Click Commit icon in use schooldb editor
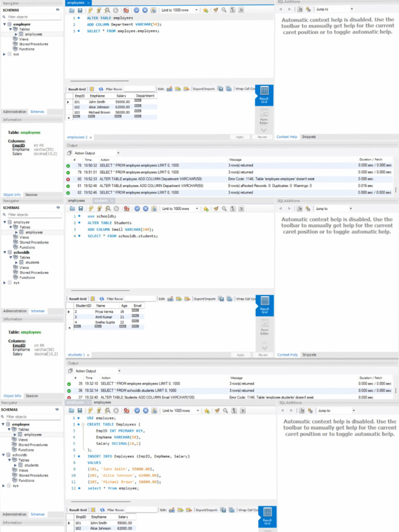 coord(137,209)
